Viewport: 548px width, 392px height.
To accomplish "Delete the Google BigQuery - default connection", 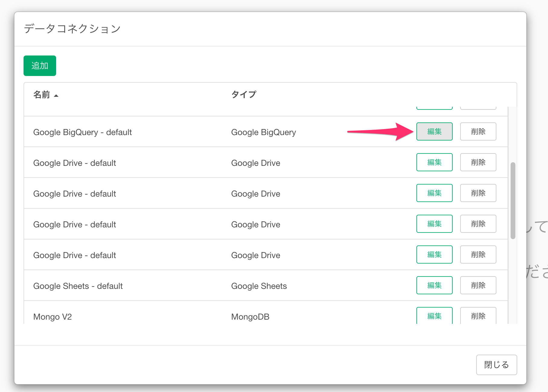I will [x=478, y=131].
